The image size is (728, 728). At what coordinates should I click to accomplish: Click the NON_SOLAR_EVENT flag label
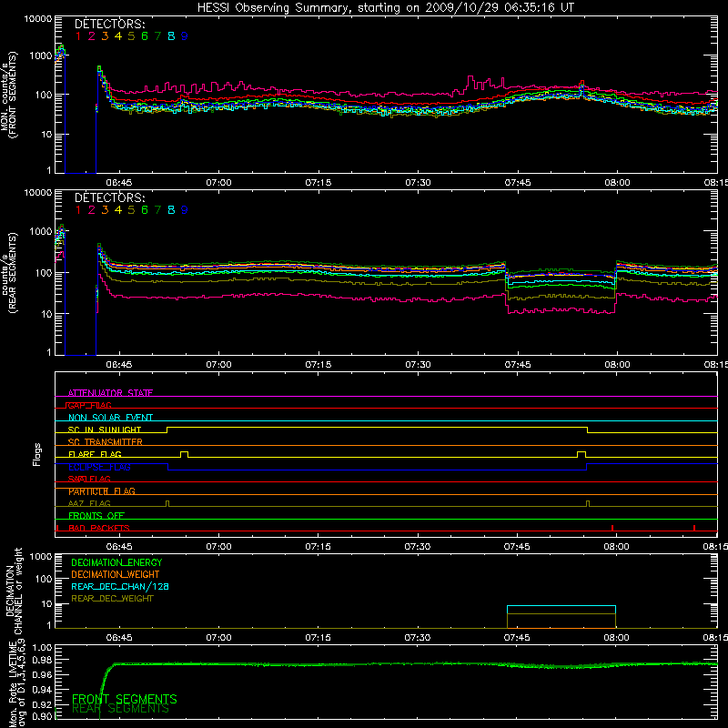(110, 418)
